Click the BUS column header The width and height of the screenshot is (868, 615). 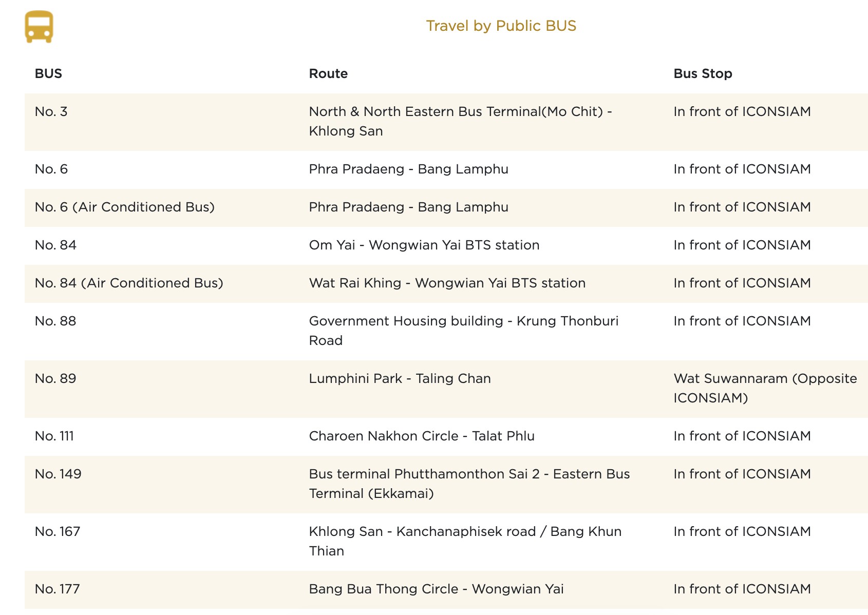coord(48,73)
